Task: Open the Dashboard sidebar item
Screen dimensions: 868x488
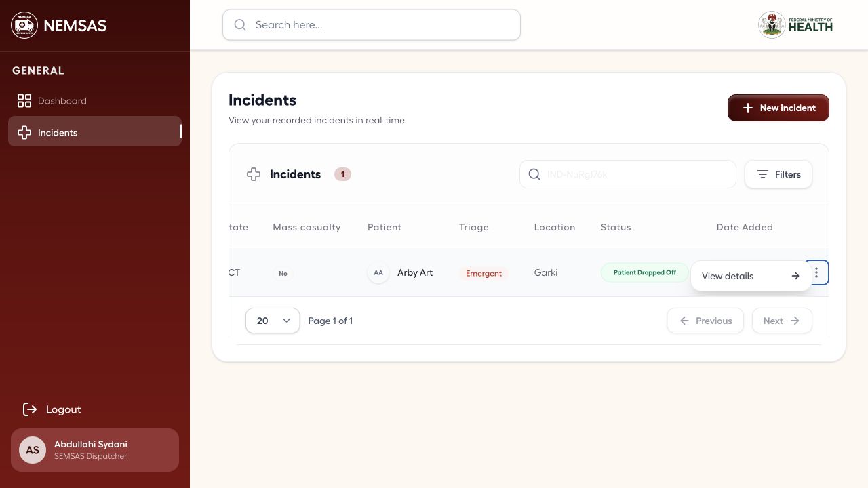Action: point(95,101)
